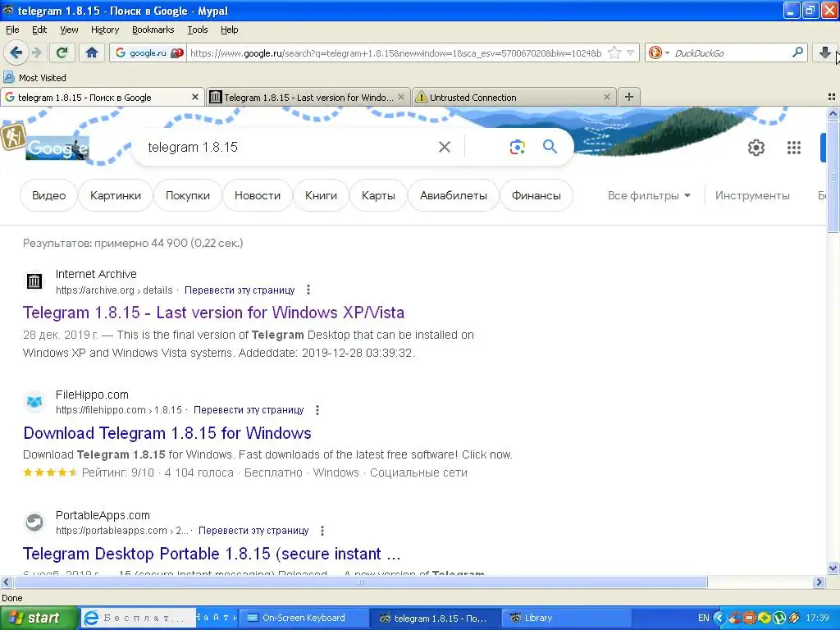Filter results by Видео
The image size is (840, 630).
tap(48, 195)
